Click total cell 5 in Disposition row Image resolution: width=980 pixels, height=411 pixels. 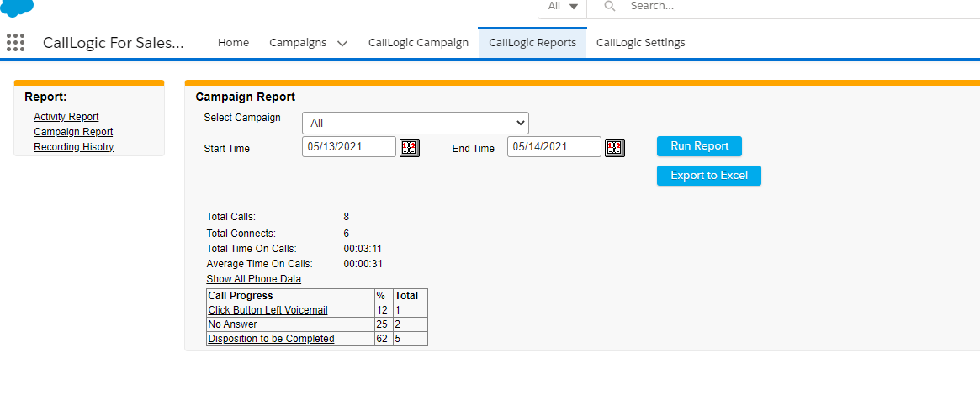pos(410,339)
